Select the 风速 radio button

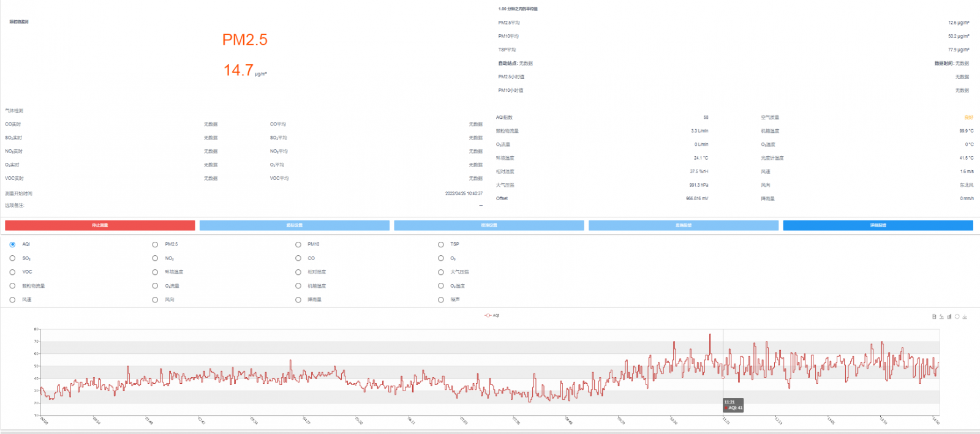pyautogui.click(x=12, y=300)
